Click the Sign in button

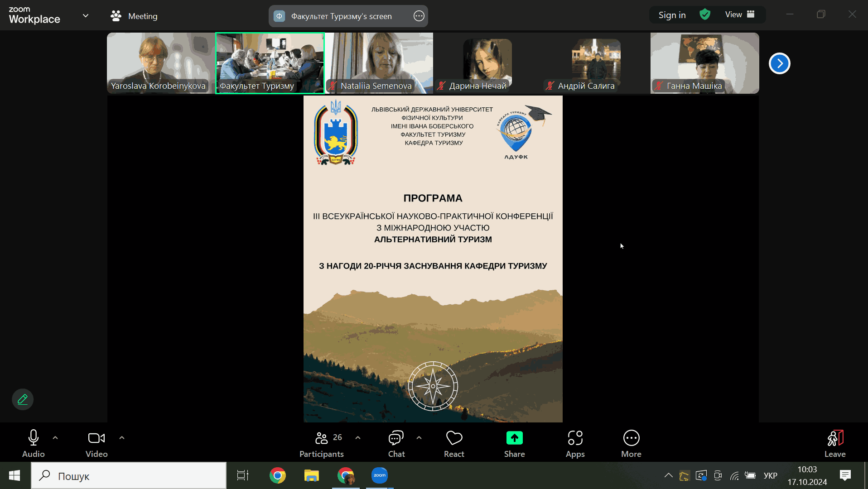[672, 15]
